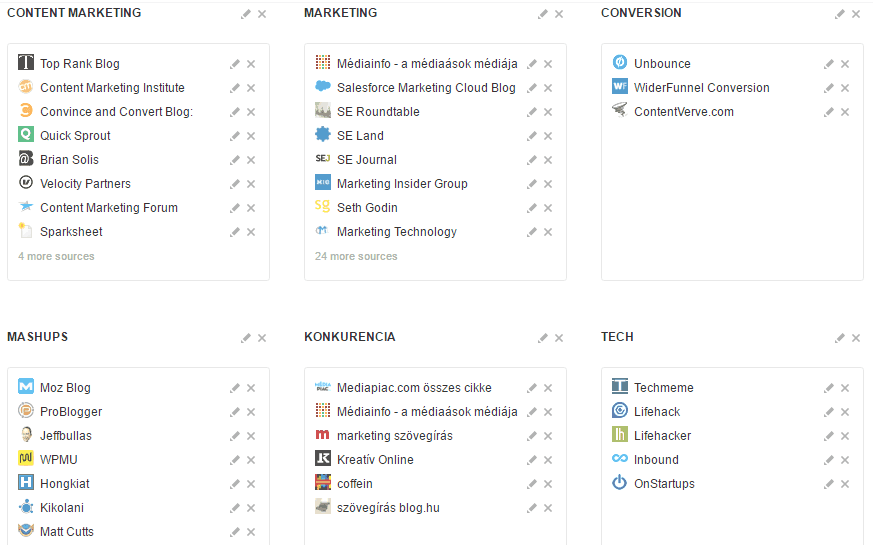Image resolution: width=873 pixels, height=545 pixels.
Task: Edit the Mediapiac.com source
Action: [532, 388]
